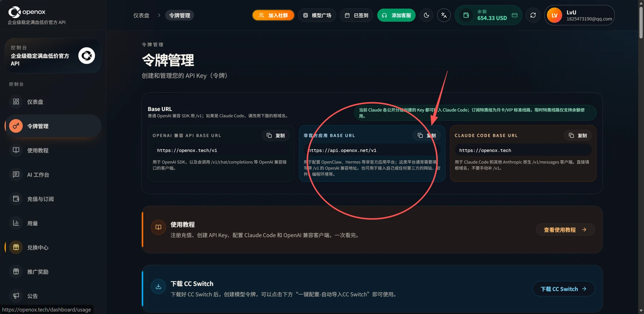Toggle dark mode moon icon

click(426, 15)
